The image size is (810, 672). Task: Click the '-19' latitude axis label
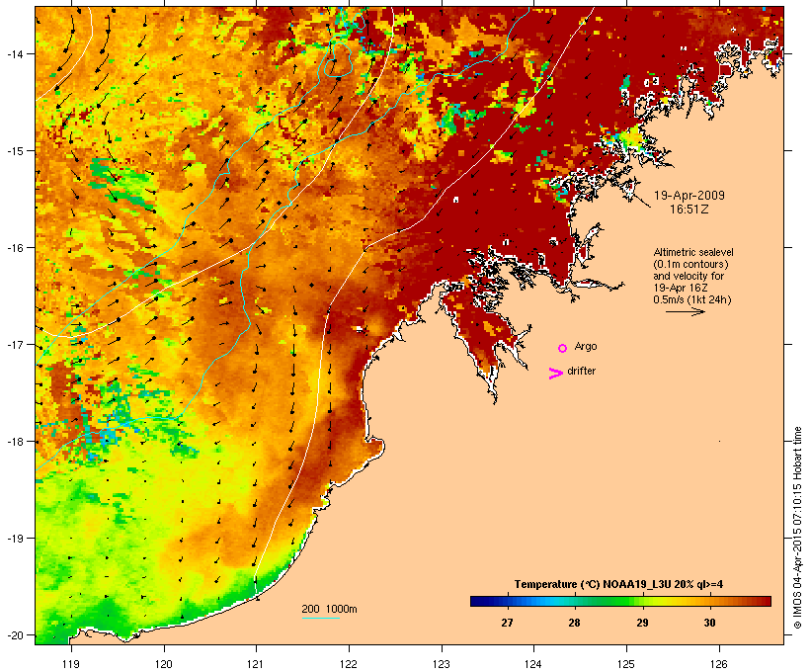14,539
